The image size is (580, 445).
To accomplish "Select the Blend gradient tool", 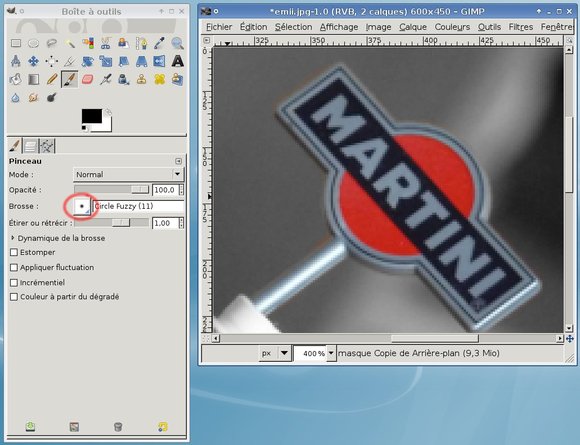I will pos(34,79).
